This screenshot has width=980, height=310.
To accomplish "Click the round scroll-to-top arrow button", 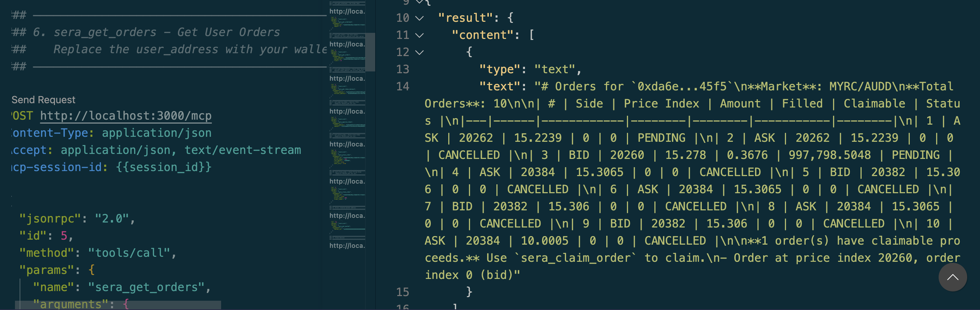I will click(x=953, y=277).
